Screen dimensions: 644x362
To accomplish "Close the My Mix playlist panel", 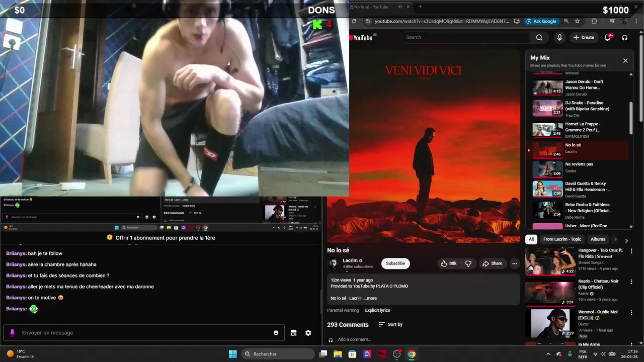I will coord(625,60).
